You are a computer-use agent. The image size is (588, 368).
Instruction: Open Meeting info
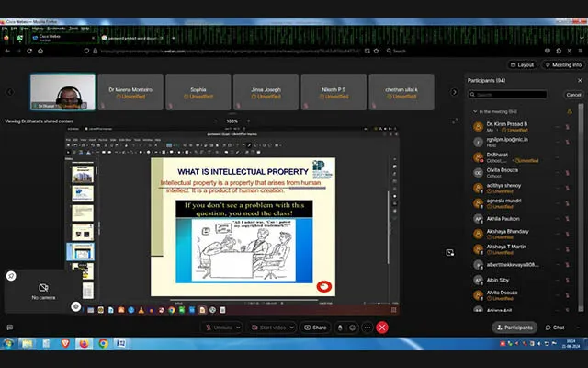pyautogui.click(x=563, y=65)
